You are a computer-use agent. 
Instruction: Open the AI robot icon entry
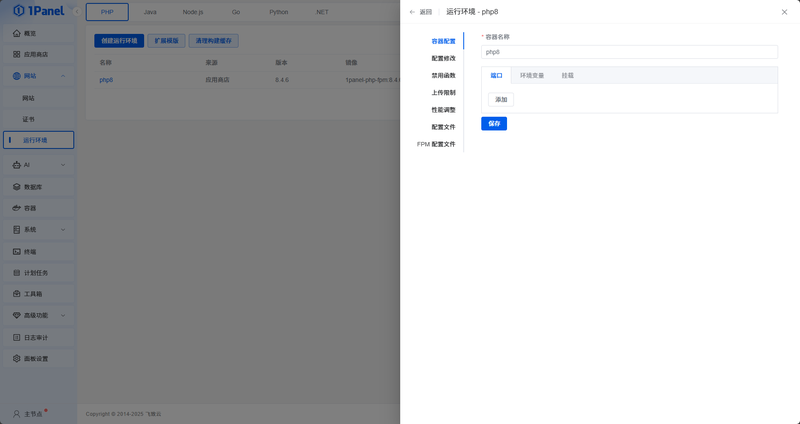(x=16, y=165)
